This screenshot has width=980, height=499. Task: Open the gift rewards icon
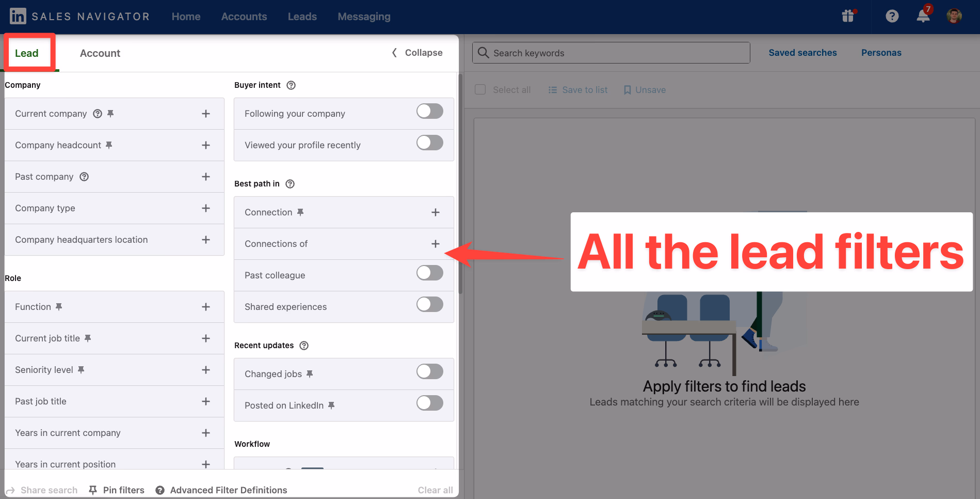coord(848,16)
